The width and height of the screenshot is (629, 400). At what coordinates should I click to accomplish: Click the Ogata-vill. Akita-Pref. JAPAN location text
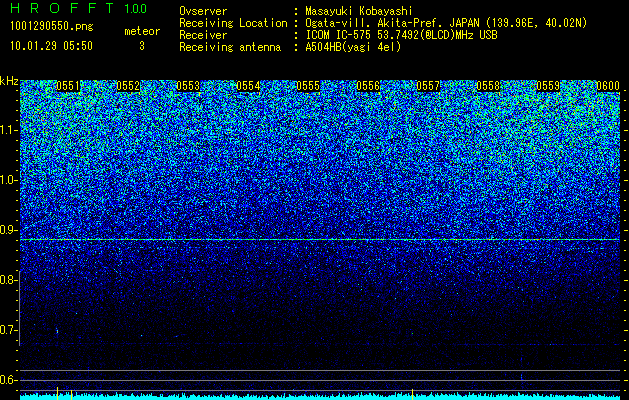446,23
